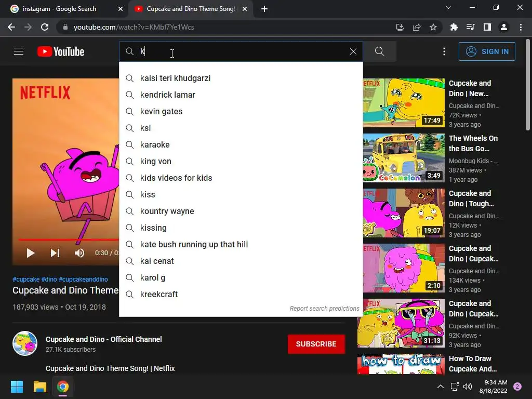532x399 pixels.
Task: Open Chrome media controls icon
Action: point(471,27)
